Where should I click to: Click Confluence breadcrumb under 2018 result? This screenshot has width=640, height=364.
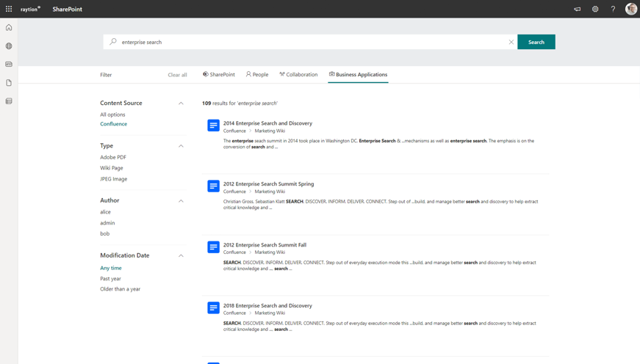point(234,313)
